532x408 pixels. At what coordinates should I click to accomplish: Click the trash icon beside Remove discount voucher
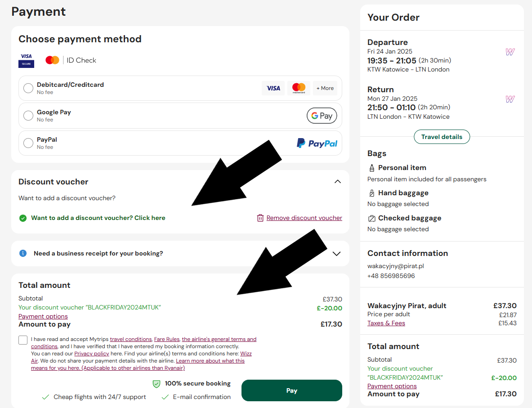(x=260, y=218)
